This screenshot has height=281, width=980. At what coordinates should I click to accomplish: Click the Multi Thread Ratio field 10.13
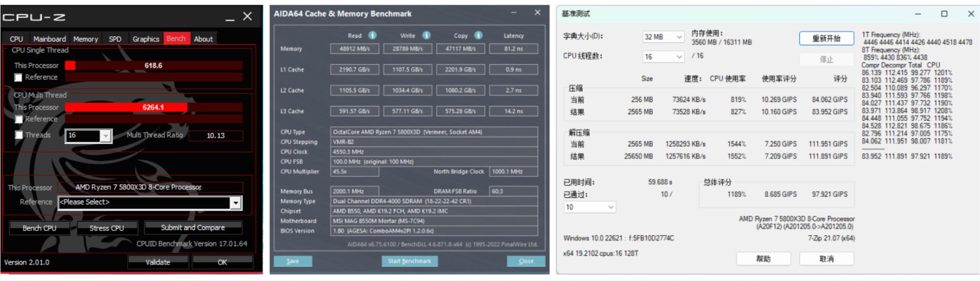tap(215, 136)
